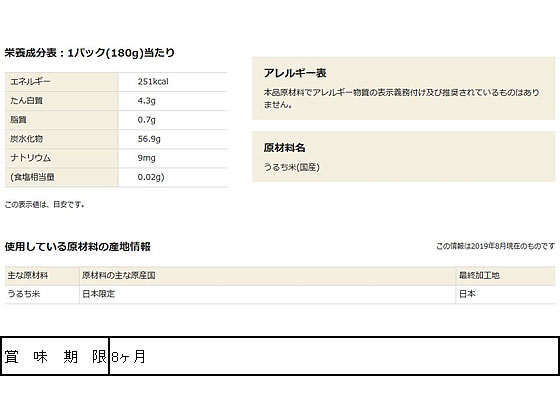Select the 日本 final processing cell
This screenshot has width=560, height=420.
(467, 294)
